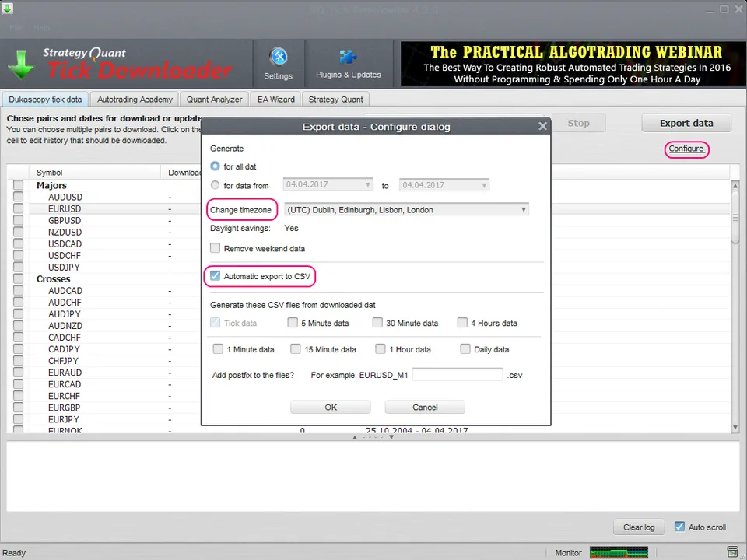Check the Majors group checkbox
Image resolution: width=747 pixels, height=560 pixels.
(x=18, y=185)
